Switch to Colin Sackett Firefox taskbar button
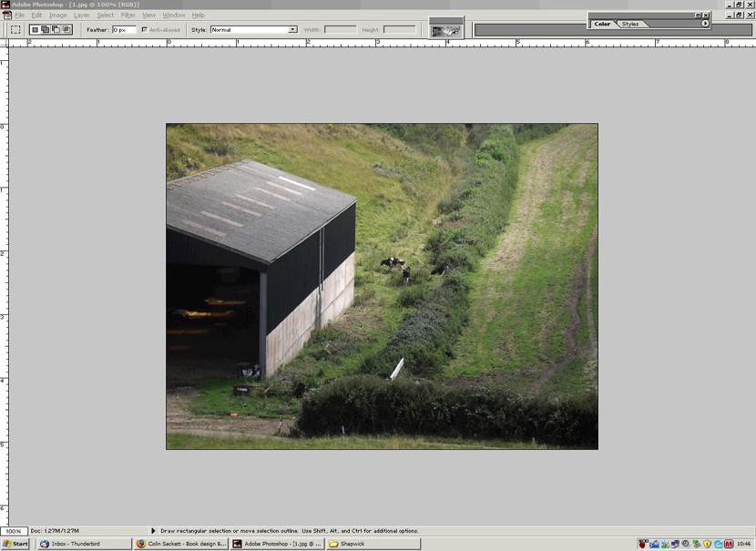Viewport: 756px width, 551px height. pyautogui.click(x=181, y=544)
